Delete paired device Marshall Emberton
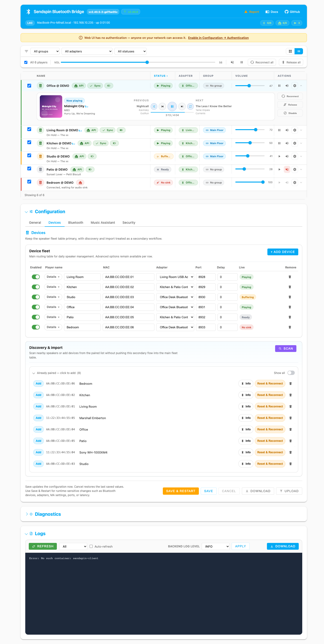Screen dimensions: 324x644 tap(291, 418)
